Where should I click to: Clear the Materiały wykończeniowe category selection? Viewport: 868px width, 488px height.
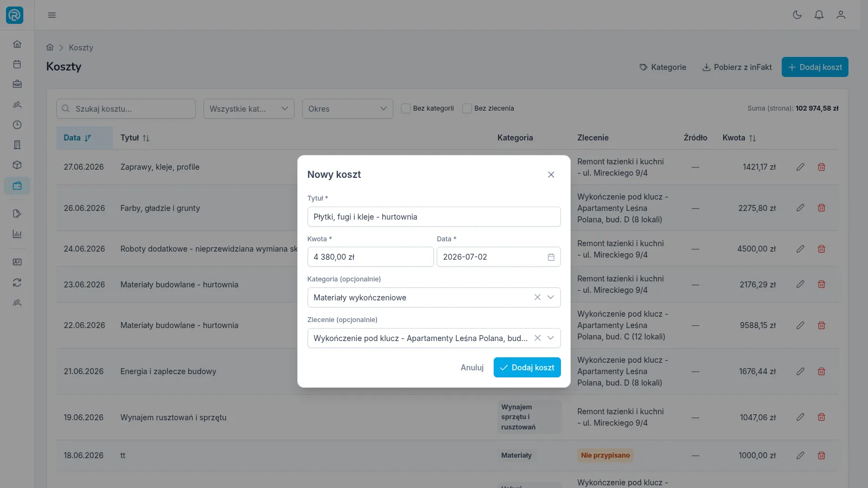[x=537, y=297]
